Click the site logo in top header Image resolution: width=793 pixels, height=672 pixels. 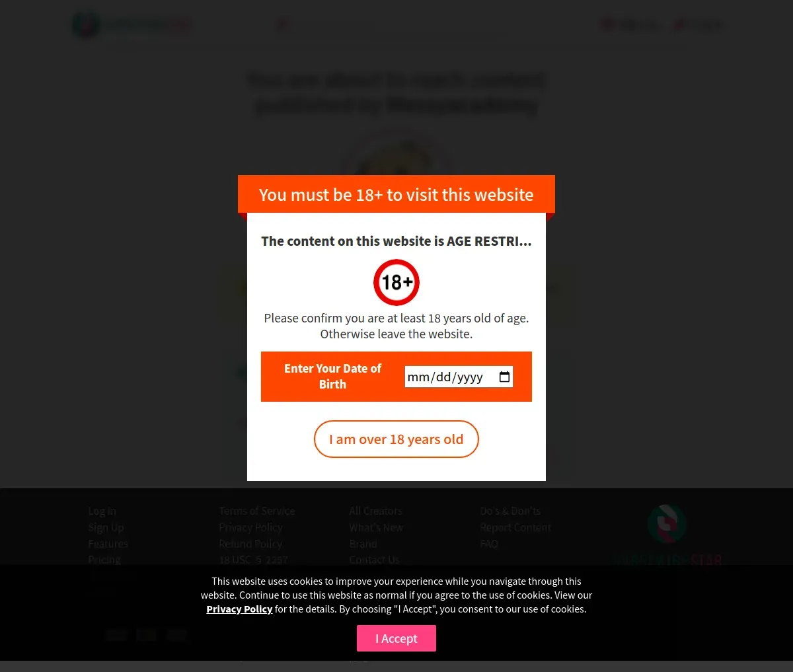coord(131,25)
